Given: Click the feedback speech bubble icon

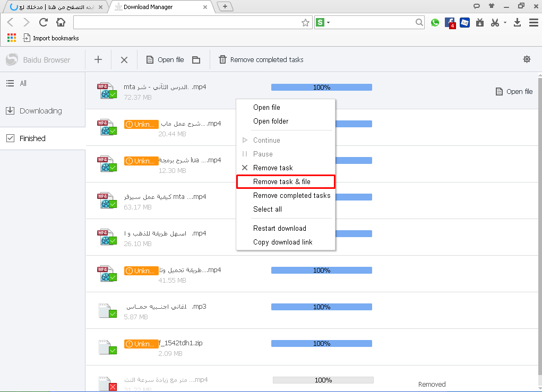Looking at the screenshot, I should [x=477, y=6].
